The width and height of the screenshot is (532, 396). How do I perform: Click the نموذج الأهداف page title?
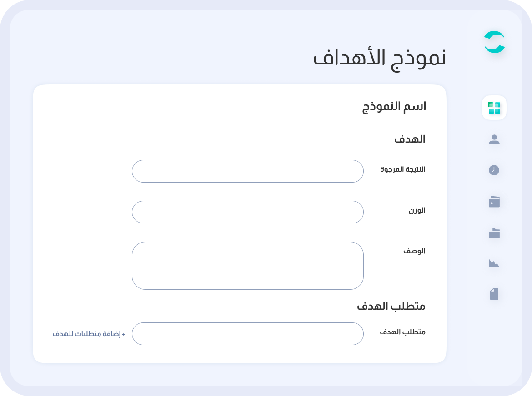[x=380, y=58]
